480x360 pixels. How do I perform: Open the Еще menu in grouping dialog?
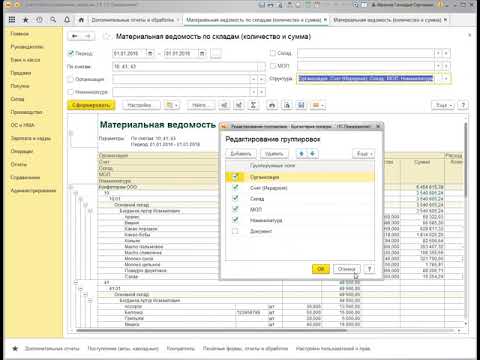pos(364,154)
